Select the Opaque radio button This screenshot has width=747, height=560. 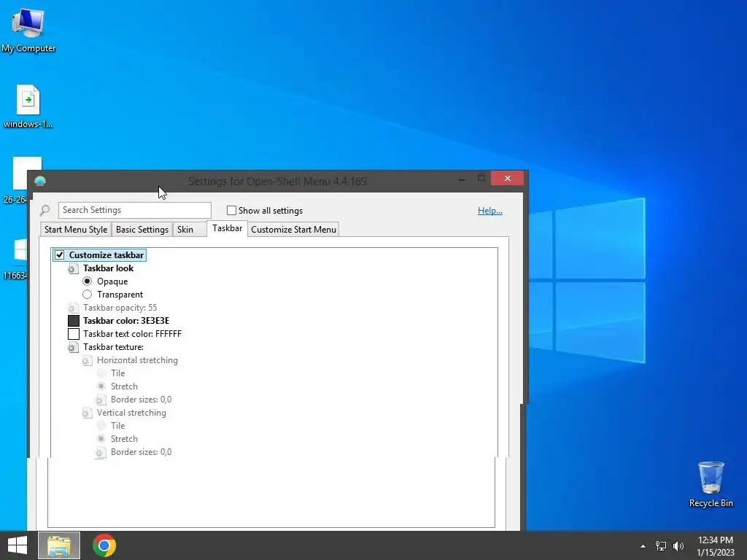click(x=88, y=281)
